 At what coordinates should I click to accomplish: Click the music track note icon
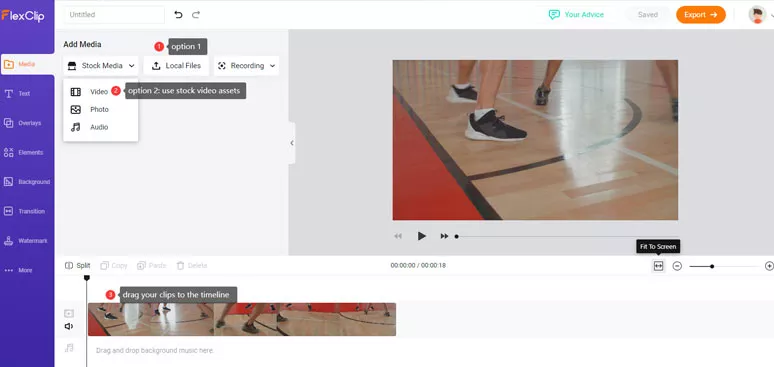tap(69, 348)
